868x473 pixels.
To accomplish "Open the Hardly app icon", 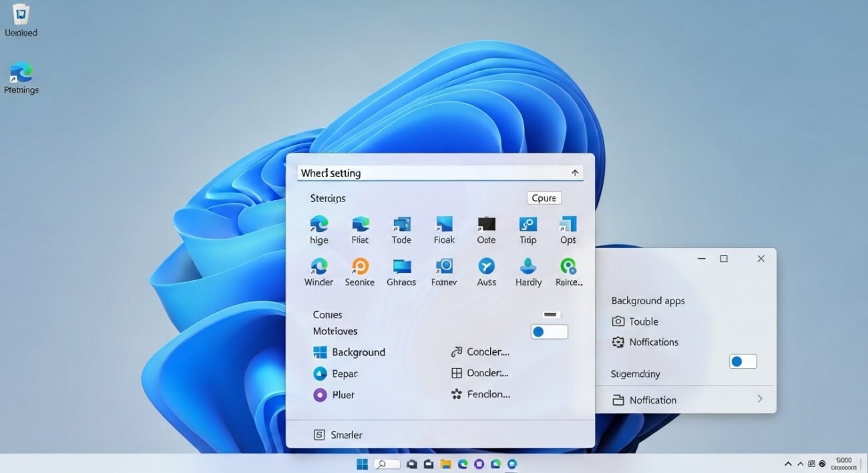I will (x=528, y=267).
